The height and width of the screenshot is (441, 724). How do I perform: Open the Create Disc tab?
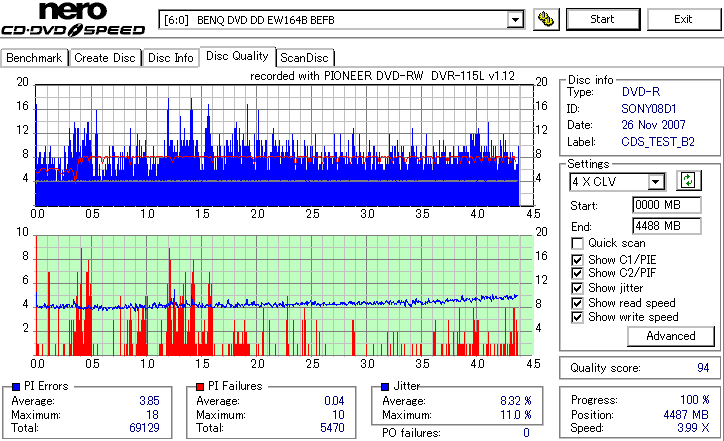tap(105, 58)
